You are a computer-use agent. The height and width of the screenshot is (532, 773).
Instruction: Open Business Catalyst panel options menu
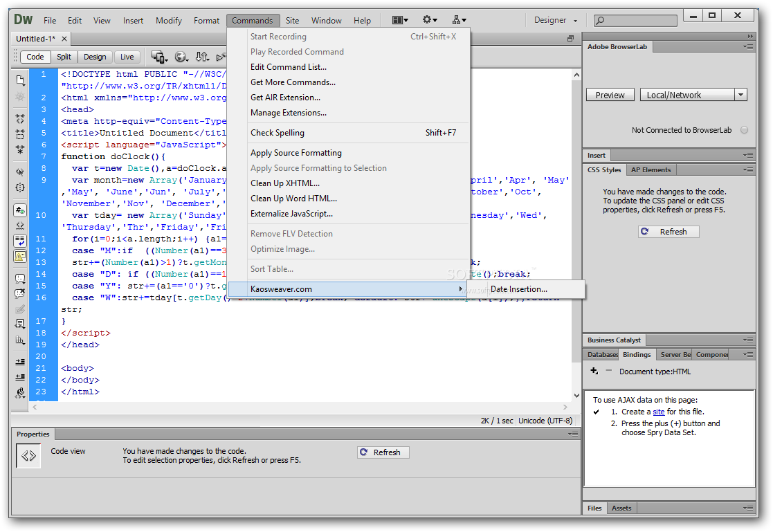[748, 340]
